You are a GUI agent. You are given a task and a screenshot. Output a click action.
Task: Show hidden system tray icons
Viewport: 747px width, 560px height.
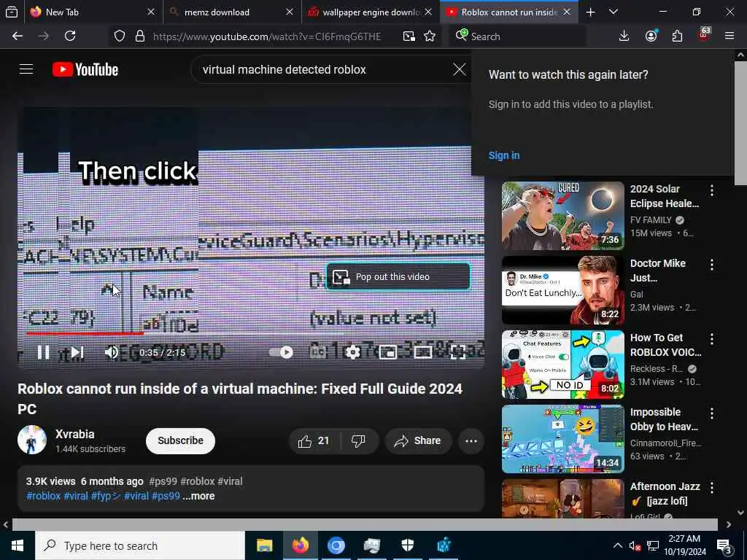tap(617, 545)
